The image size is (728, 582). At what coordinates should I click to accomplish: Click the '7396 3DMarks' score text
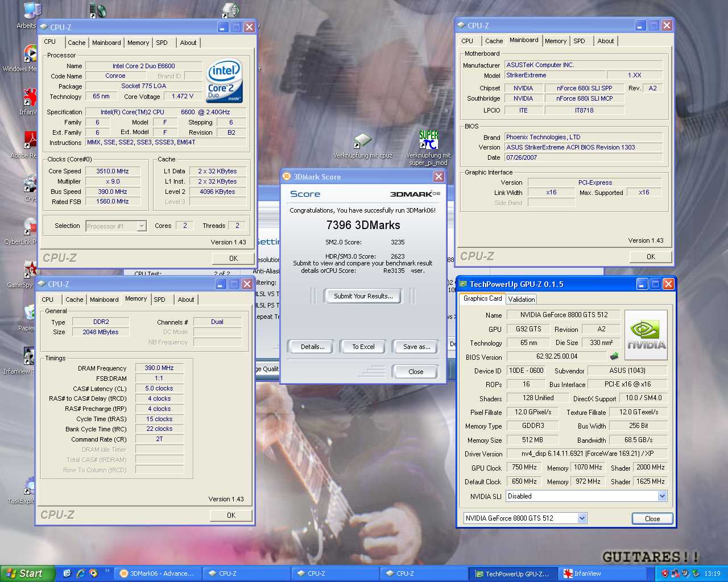click(x=363, y=225)
